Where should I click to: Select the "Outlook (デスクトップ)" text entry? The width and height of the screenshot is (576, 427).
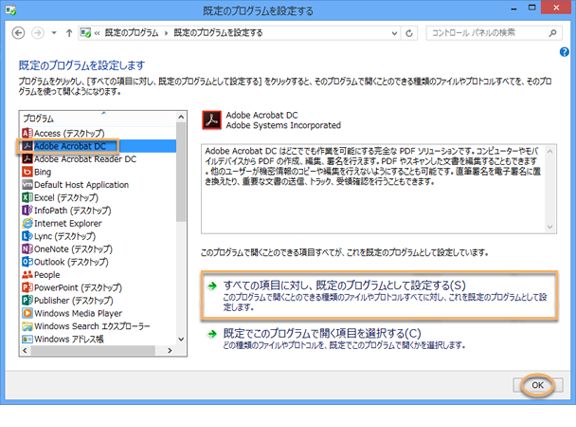[71, 262]
